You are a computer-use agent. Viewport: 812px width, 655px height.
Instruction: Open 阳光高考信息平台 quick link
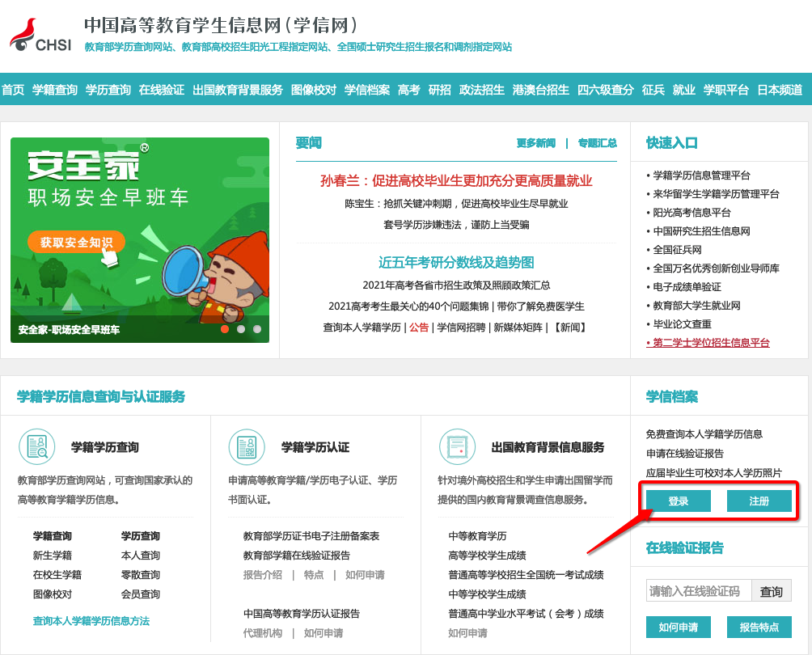[x=691, y=213]
